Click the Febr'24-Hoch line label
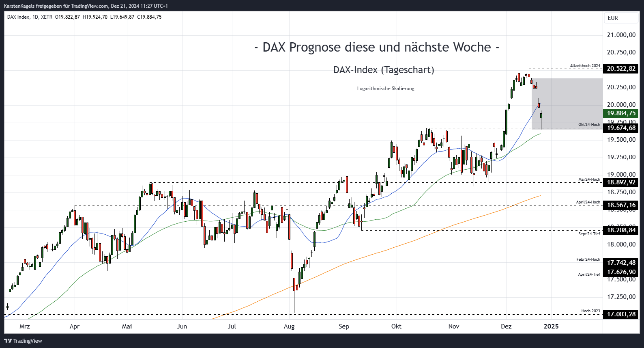 (588, 259)
